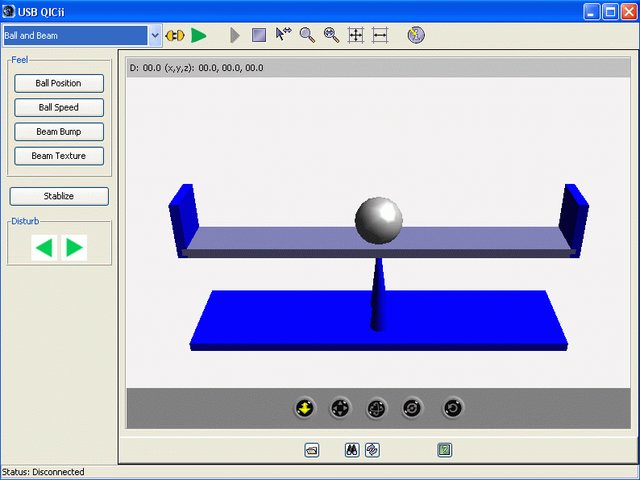Close the USB QICii window

click(629, 12)
